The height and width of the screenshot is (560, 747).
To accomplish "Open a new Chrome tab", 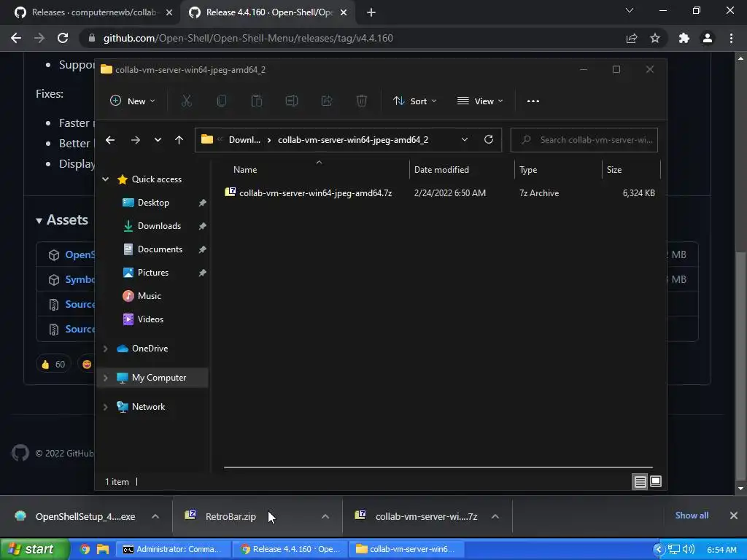I will point(371,12).
